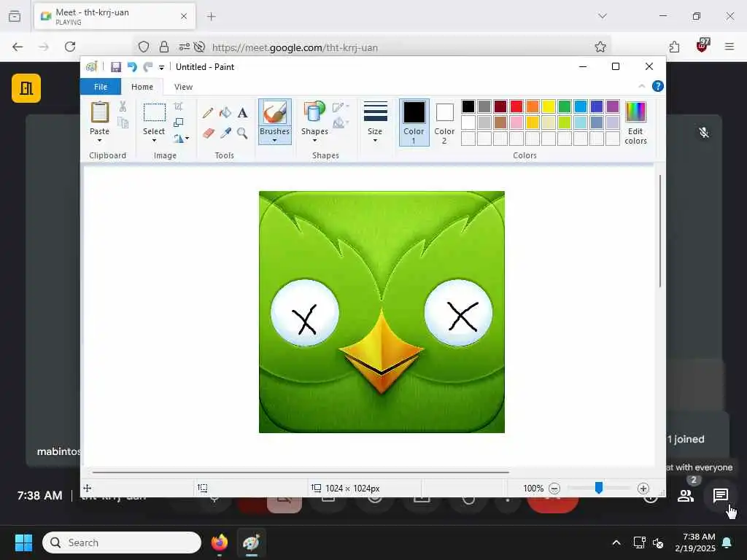The width and height of the screenshot is (747, 560).
Task: Open Customize Quick Access Toolbar dropdown
Action: point(161,68)
